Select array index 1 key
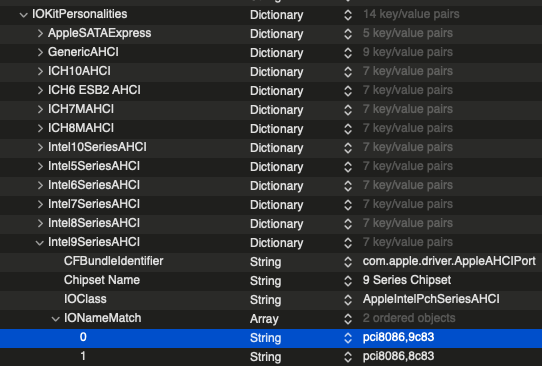 point(83,356)
